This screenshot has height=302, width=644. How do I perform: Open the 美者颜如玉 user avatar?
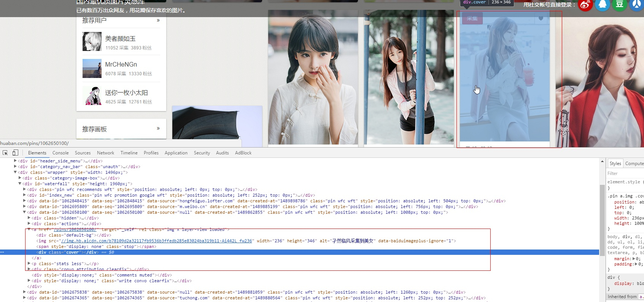click(x=92, y=41)
